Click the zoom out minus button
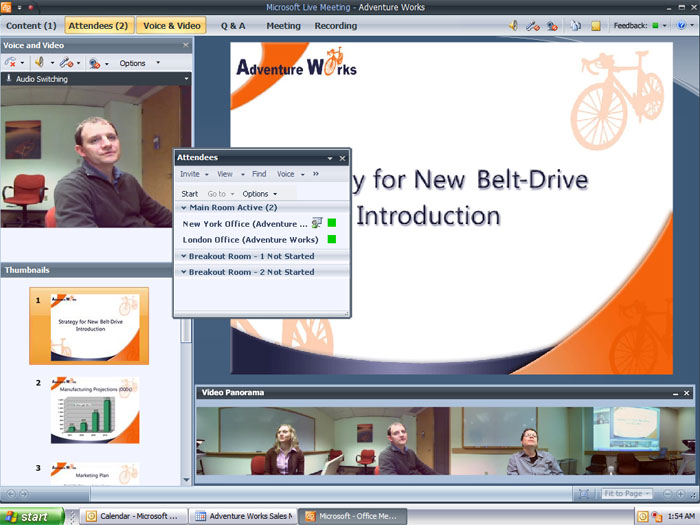This screenshot has width=700, height=525. [x=667, y=494]
